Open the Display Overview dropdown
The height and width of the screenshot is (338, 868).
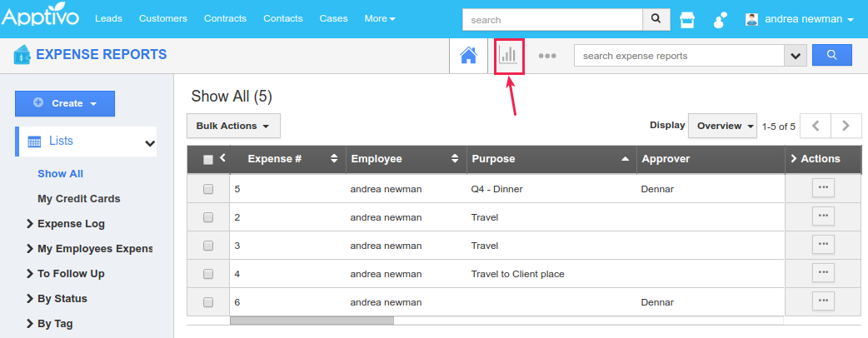tap(722, 126)
